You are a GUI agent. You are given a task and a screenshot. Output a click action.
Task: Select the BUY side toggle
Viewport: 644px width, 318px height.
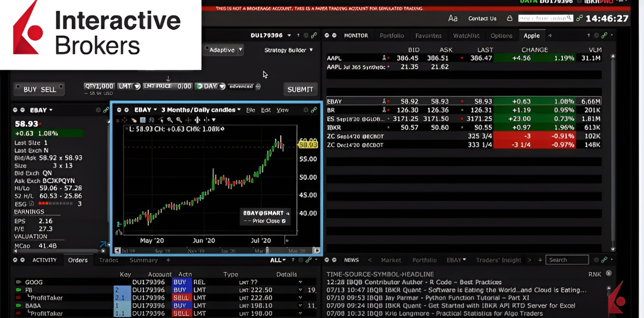(30, 89)
